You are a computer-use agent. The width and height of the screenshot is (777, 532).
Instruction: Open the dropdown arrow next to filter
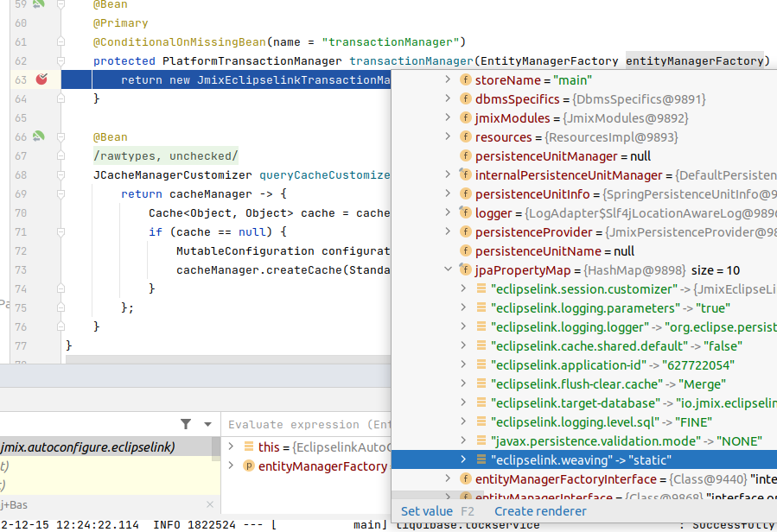coord(207,424)
